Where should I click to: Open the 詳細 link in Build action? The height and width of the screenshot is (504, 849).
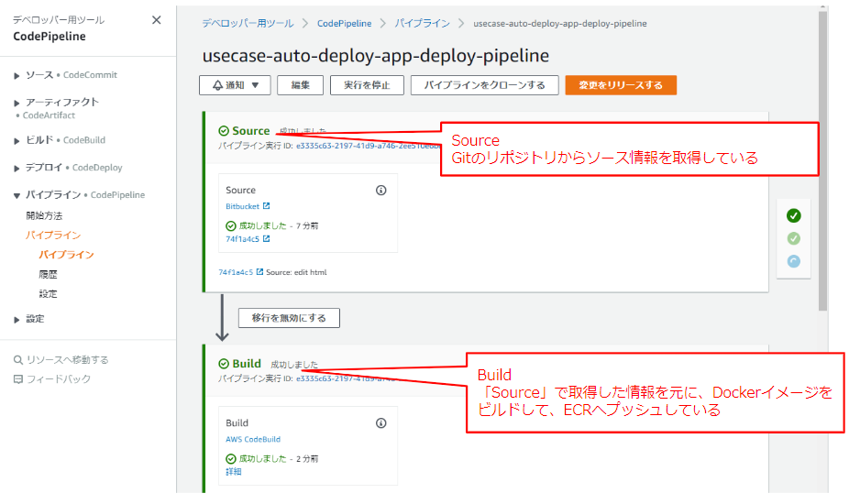click(x=234, y=472)
